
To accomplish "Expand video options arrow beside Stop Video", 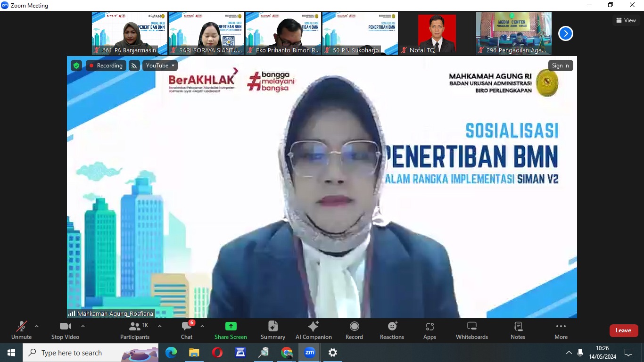I will tap(83, 326).
